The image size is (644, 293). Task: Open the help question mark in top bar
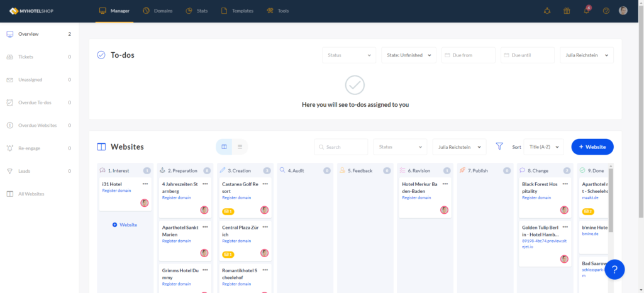(x=606, y=11)
